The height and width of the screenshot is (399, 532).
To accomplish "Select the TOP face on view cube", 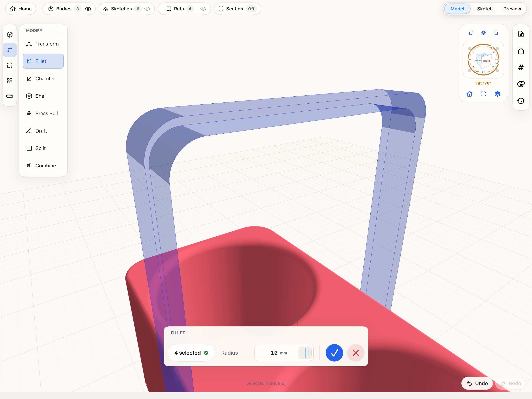I will 483,55.
